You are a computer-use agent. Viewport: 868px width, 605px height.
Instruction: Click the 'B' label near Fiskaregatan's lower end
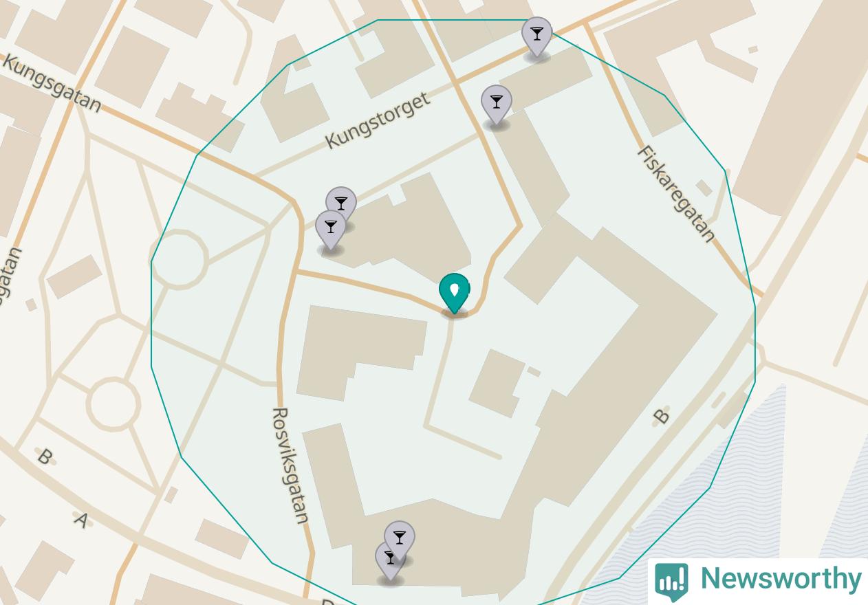point(660,416)
